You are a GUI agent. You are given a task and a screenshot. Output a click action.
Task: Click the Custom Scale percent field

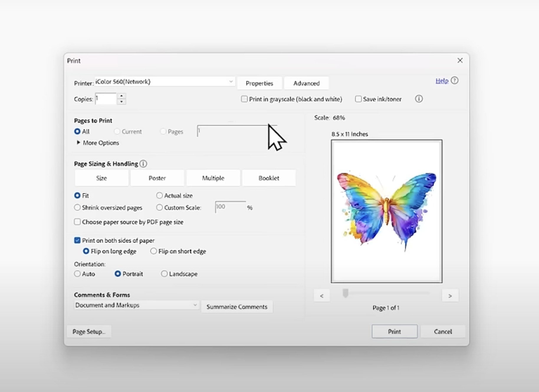coord(231,207)
